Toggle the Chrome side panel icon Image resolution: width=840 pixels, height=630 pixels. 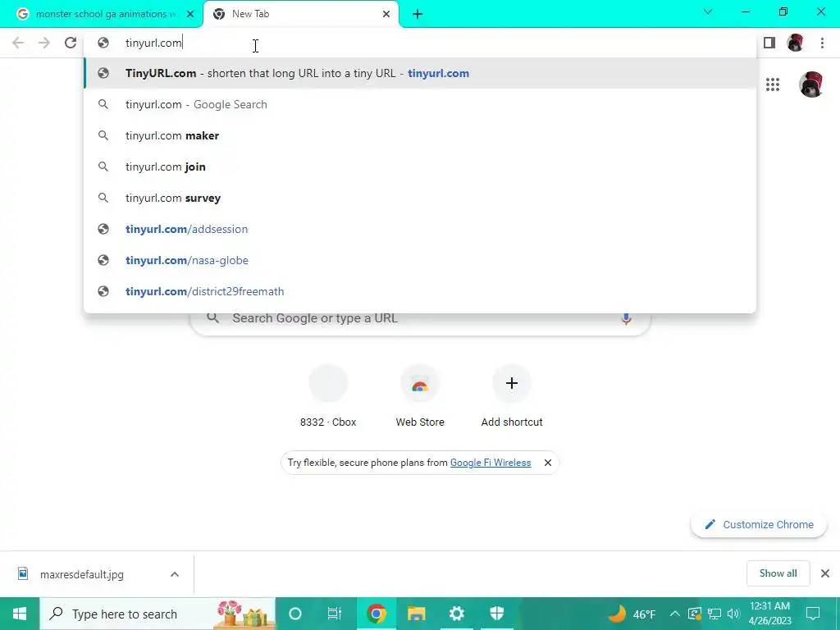coord(769,43)
